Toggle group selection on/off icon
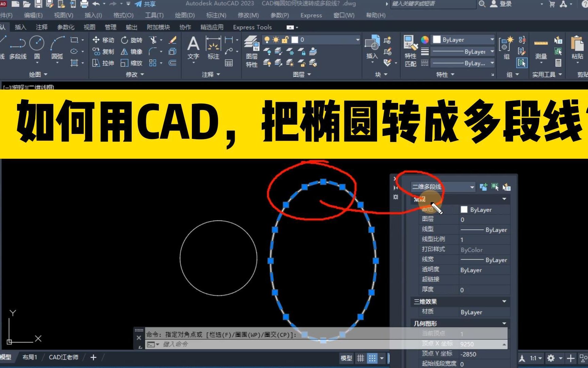The width and height of the screenshot is (588, 368). coord(522,63)
